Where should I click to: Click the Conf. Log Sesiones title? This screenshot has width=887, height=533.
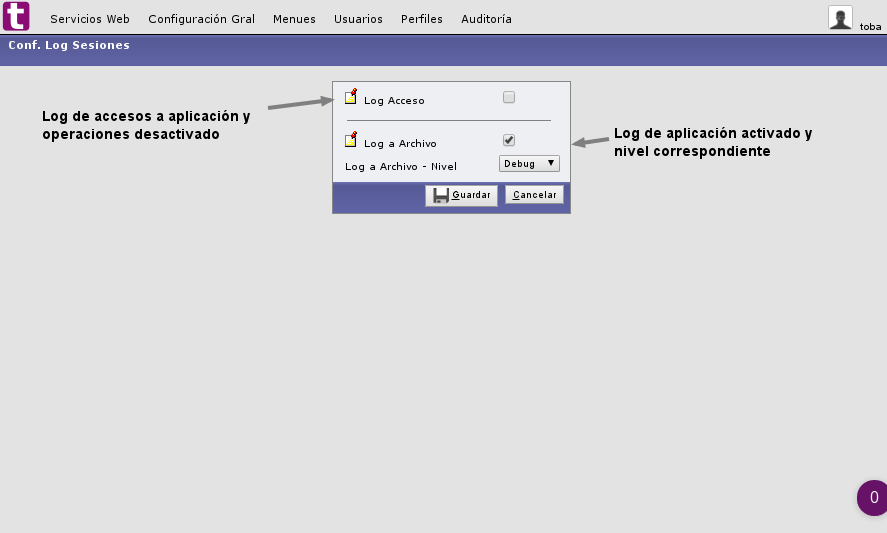tap(69, 45)
